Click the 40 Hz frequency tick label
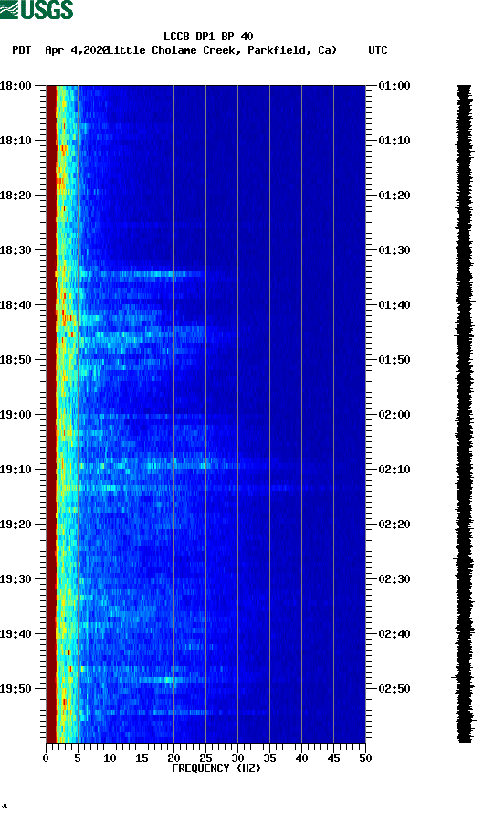 (301, 758)
